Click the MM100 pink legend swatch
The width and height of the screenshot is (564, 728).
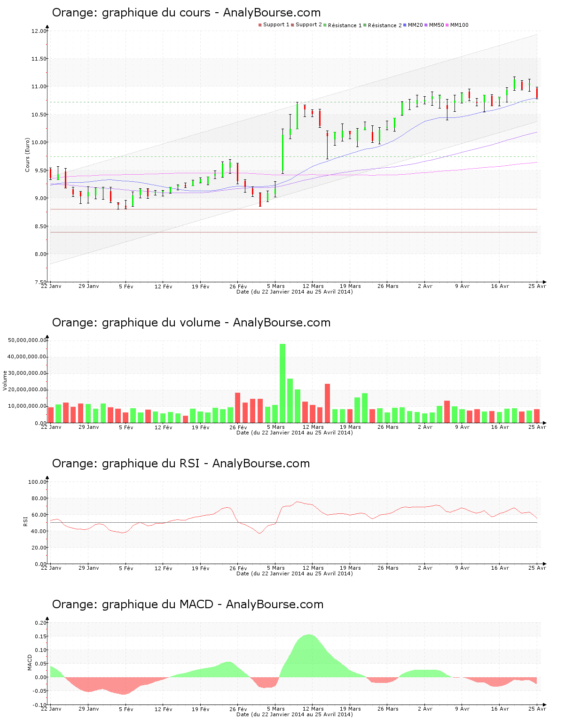coord(447,25)
